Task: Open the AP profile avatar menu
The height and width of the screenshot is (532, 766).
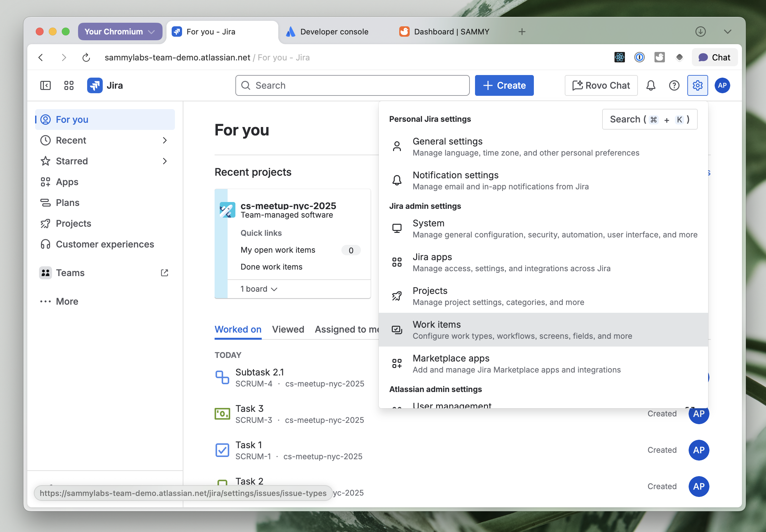Action: point(722,86)
